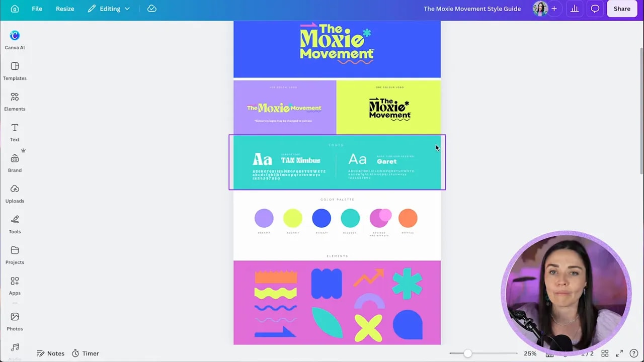Go to Canva home icon

[15, 9]
